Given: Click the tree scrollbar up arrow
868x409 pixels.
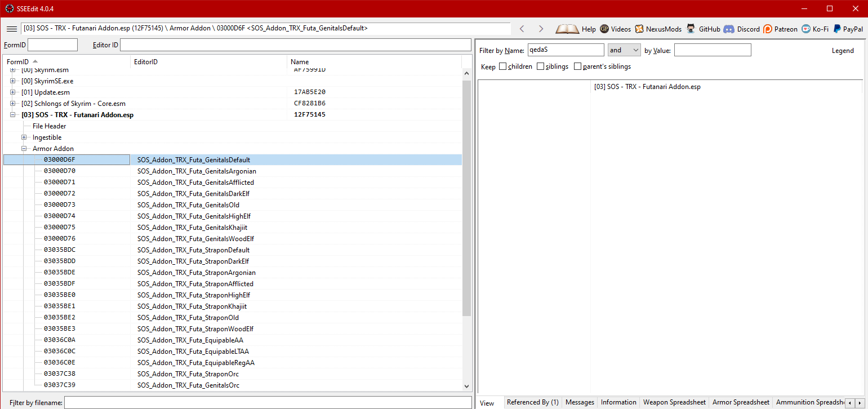Looking at the screenshot, I should 466,73.
